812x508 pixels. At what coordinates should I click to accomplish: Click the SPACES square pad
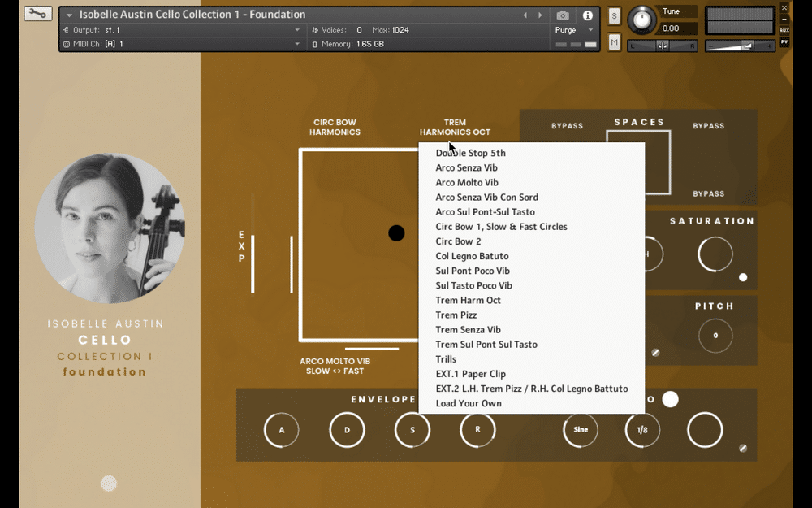(638, 163)
